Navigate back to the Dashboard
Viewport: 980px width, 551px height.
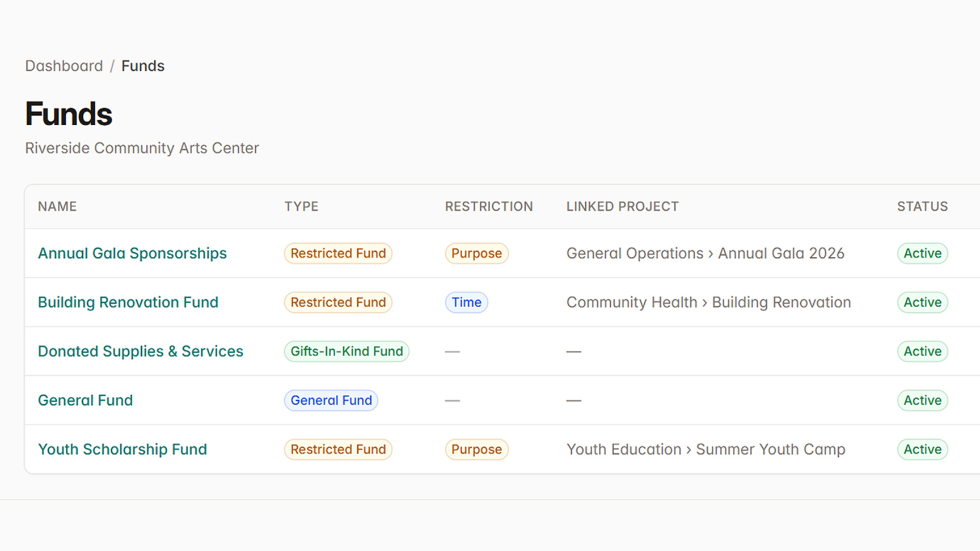click(x=64, y=66)
